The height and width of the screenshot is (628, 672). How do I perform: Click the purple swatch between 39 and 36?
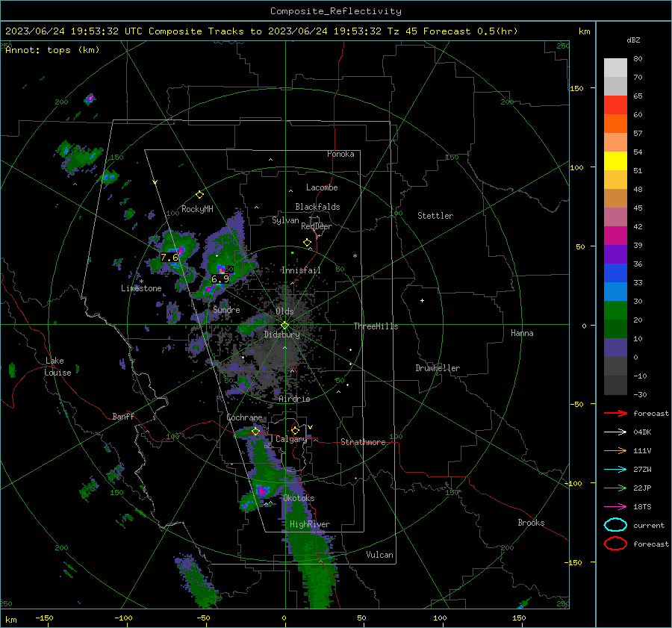[x=615, y=254]
